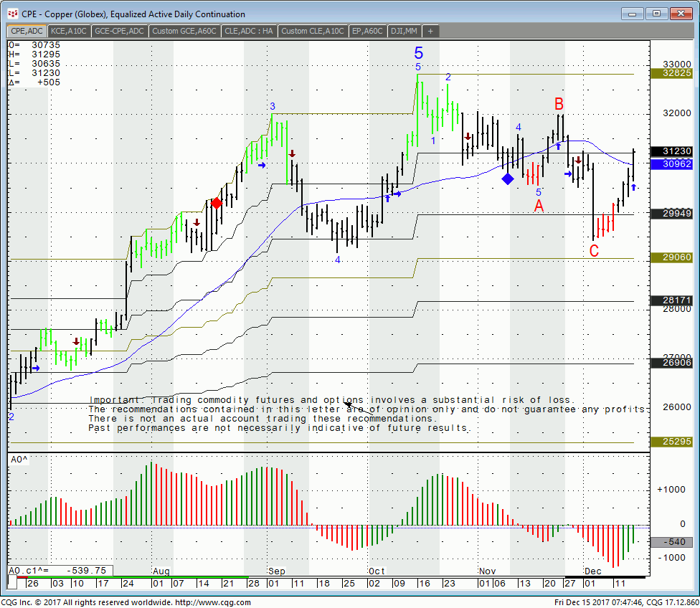This screenshot has height=608, width=700.
Task: Open the DJI,MM tab
Action: point(405,31)
